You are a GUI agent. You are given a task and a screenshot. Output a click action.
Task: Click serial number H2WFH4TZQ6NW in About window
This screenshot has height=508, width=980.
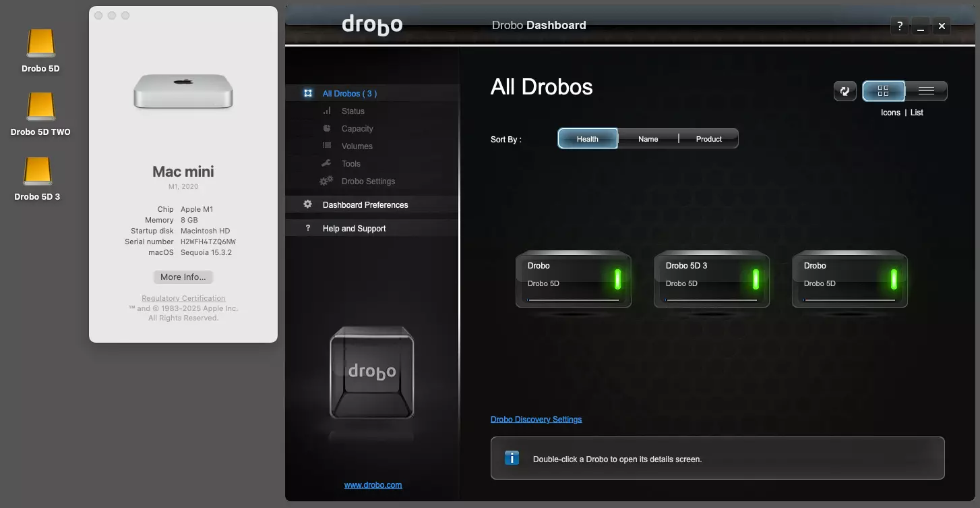pos(208,242)
